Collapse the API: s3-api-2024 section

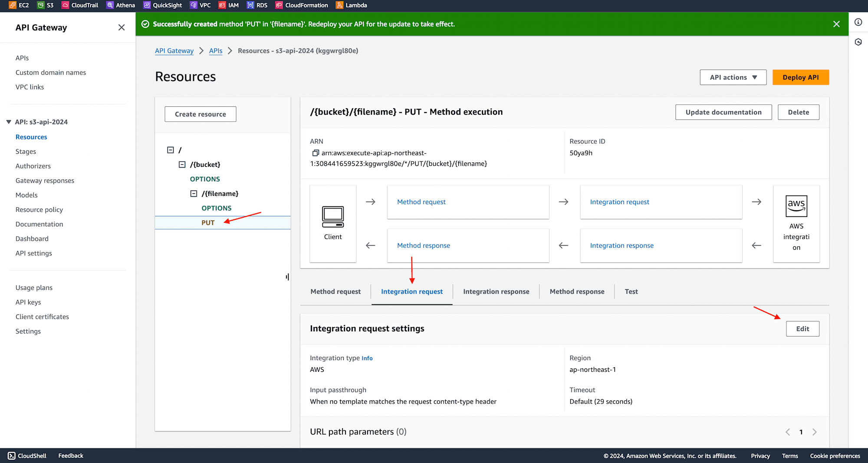click(9, 122)
